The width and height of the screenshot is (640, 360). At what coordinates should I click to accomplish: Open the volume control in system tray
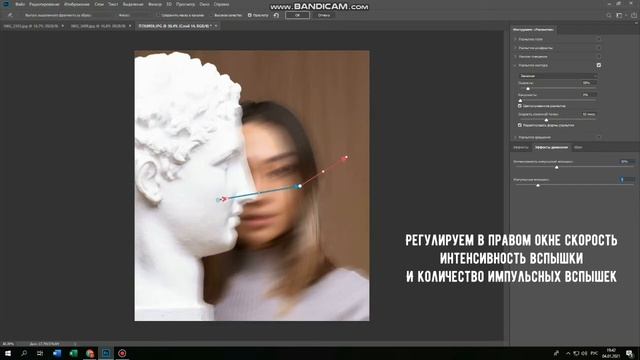click(x=584, y=353)
